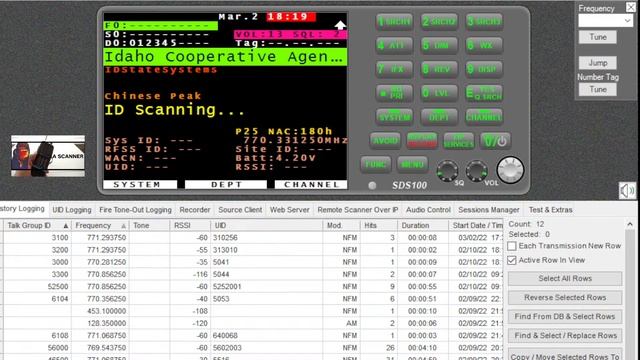Click the UID column header

(x=267, y=226)
